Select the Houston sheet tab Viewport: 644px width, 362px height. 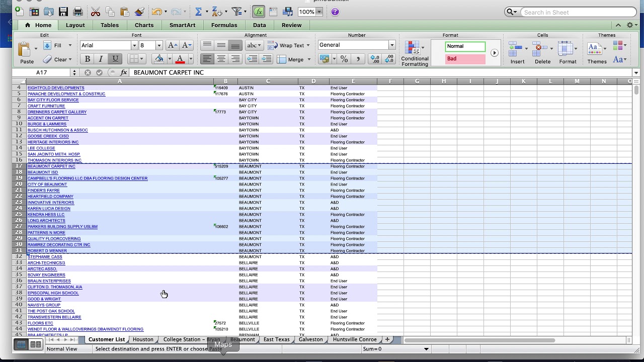pos(143,339)
